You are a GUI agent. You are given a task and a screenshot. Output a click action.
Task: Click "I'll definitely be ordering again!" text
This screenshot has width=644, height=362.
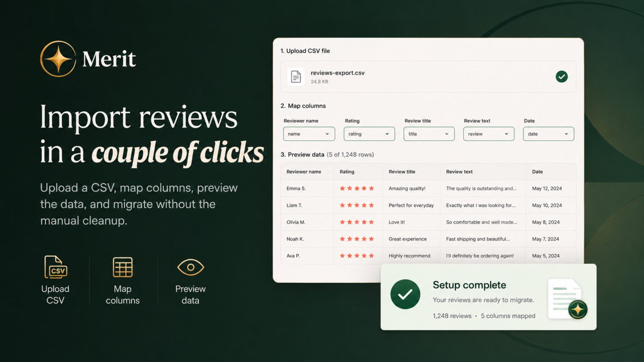point(480,256)
